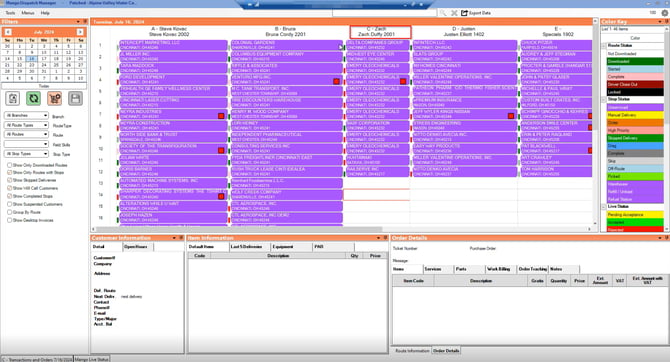Image resolution: width=670 pixels, height=362 pixels.
Task: Go to next month in calendar
Action: [80, 32]
